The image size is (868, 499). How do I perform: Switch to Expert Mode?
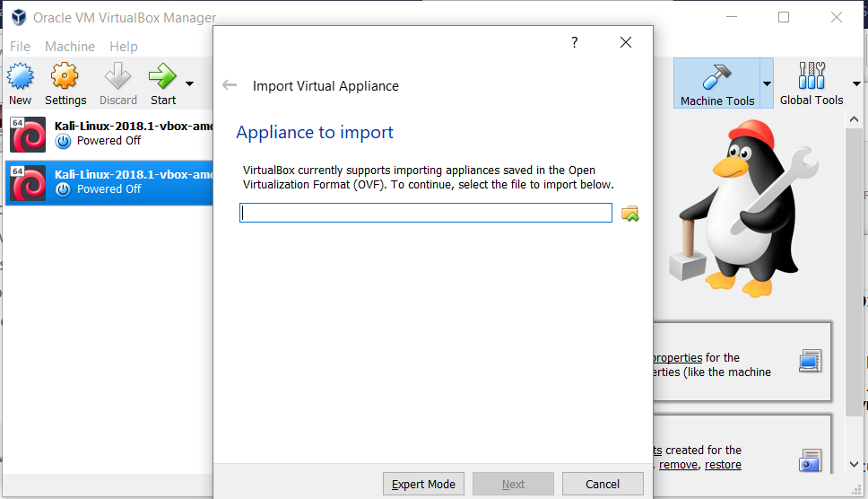click(423, 484)
